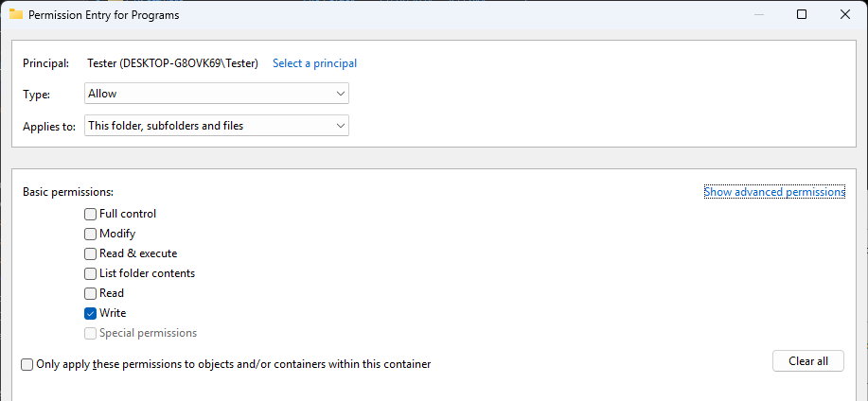Open the Applies to dropdown list
Image resolution: width=868 pixels, height=401 pixels.
[217, 126]
